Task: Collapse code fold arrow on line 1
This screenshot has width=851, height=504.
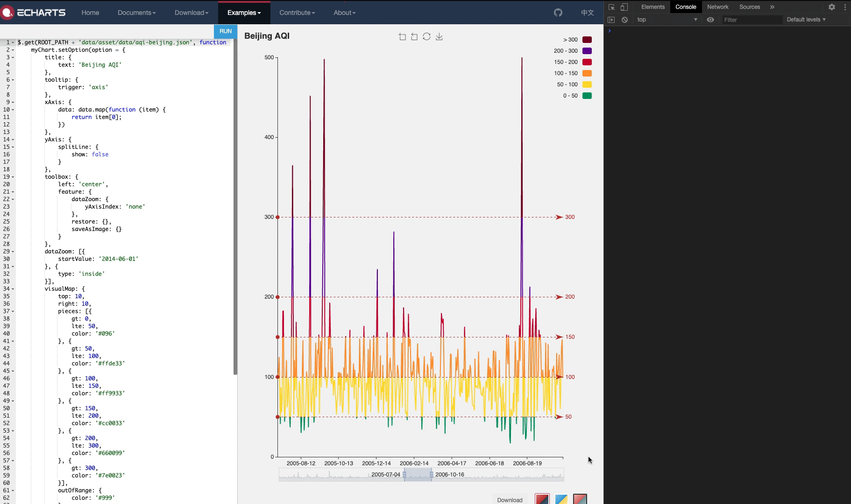Action: point(13,42)
